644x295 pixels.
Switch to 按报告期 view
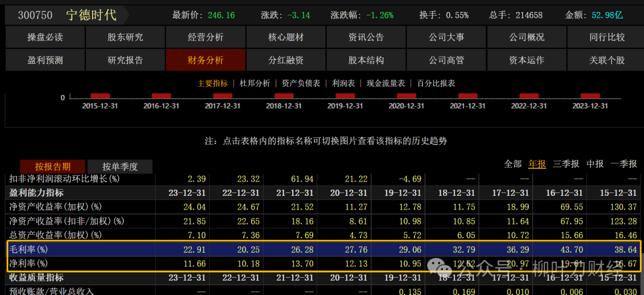[52, 167]
